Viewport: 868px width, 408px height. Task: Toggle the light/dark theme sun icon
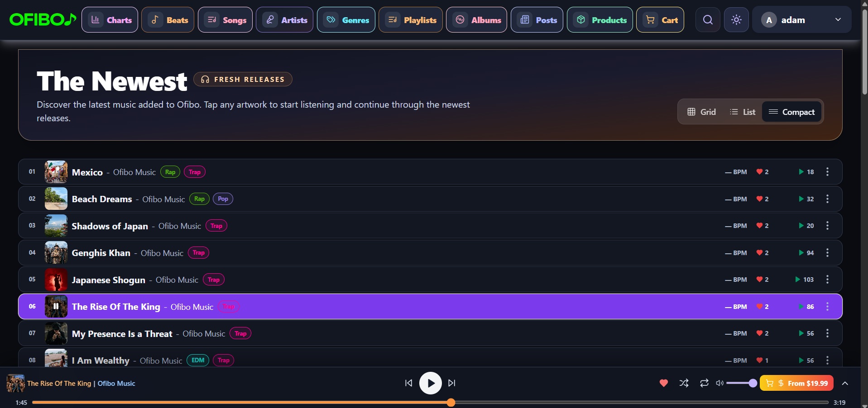[x=736, y=20]
